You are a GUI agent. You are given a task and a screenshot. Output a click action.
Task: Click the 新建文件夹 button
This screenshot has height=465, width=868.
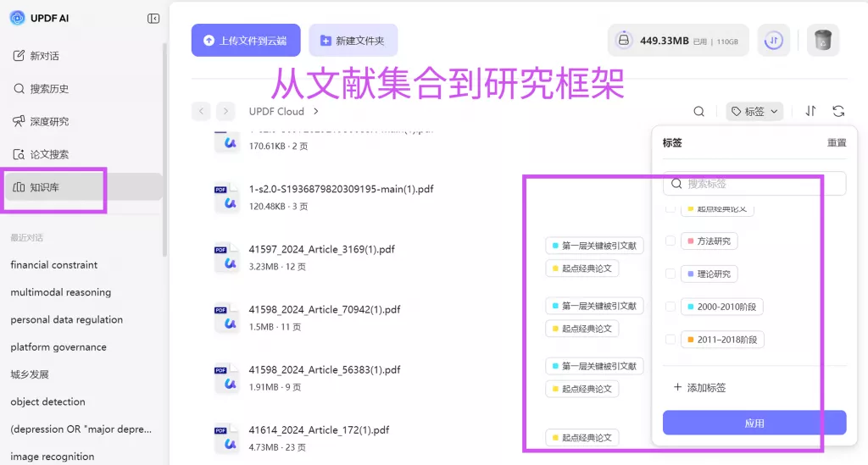tap(353, 41)
